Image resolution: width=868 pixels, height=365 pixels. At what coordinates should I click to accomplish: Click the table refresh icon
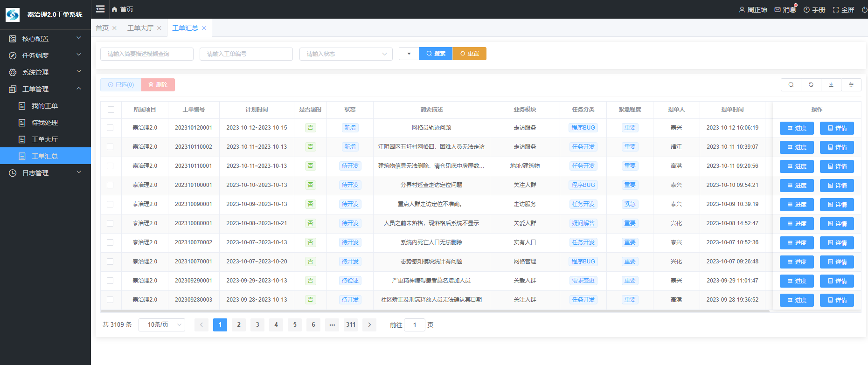point(811,85)
